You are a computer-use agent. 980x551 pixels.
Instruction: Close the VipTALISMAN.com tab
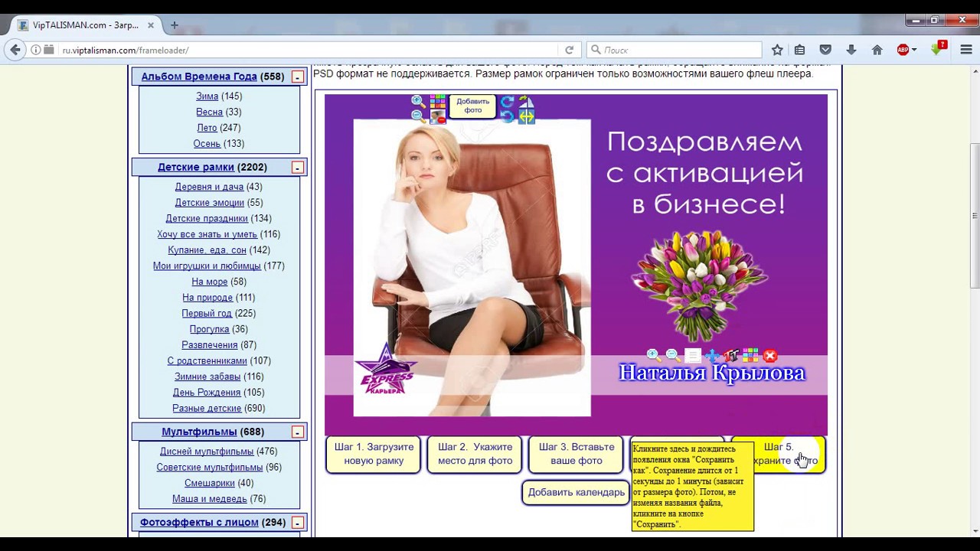[151, 25]
